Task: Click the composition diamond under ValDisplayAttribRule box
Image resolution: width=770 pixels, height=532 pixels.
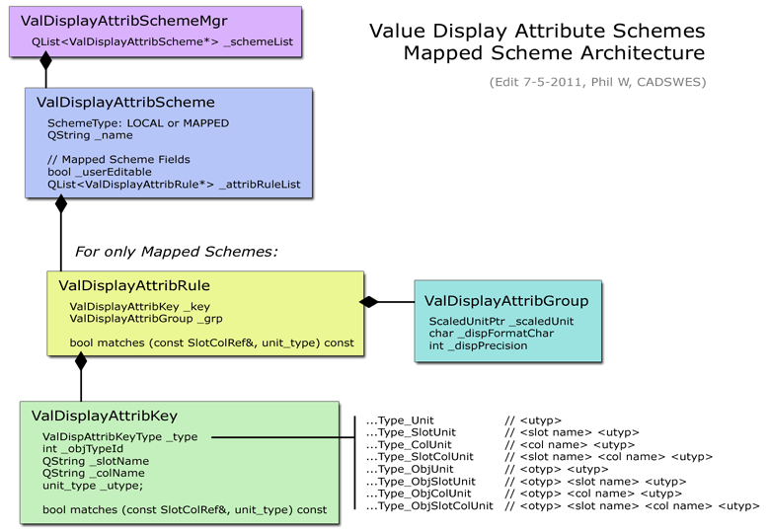Action: tap(81, 360)
